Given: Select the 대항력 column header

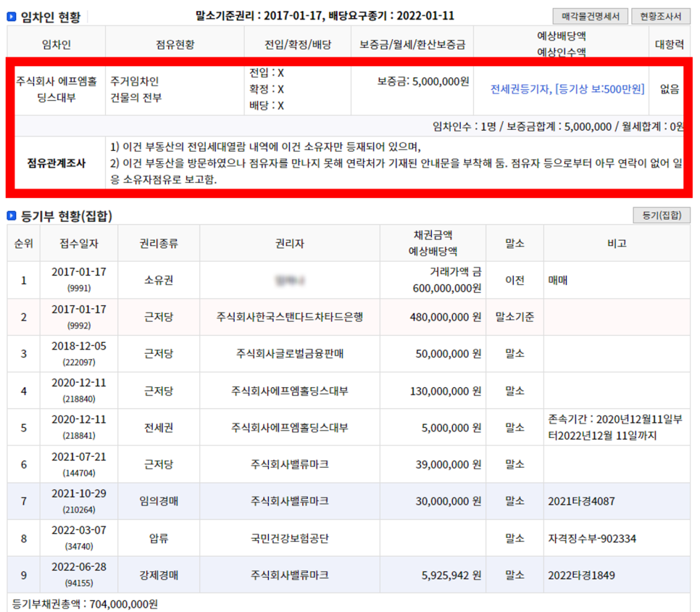Looking at the screenshot, I should [x=669, y=44].
